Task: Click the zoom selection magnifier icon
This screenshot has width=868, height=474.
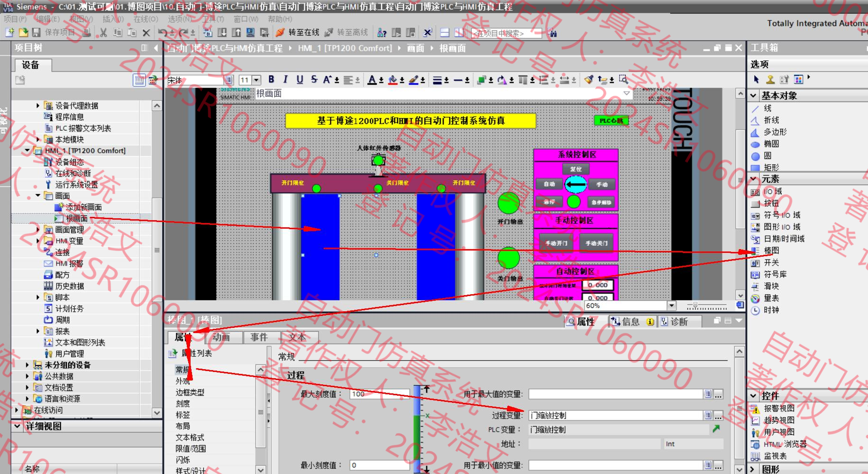Action: coord(623,79)
